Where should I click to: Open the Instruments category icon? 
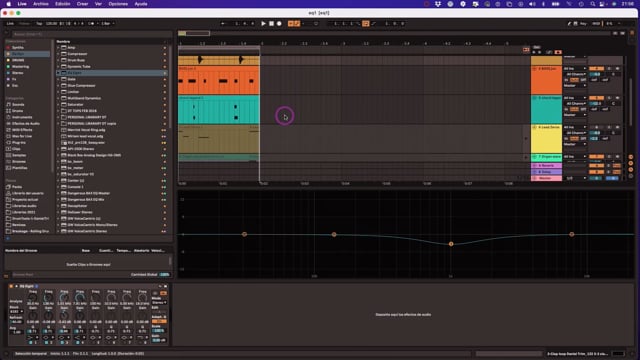(9, 117)
